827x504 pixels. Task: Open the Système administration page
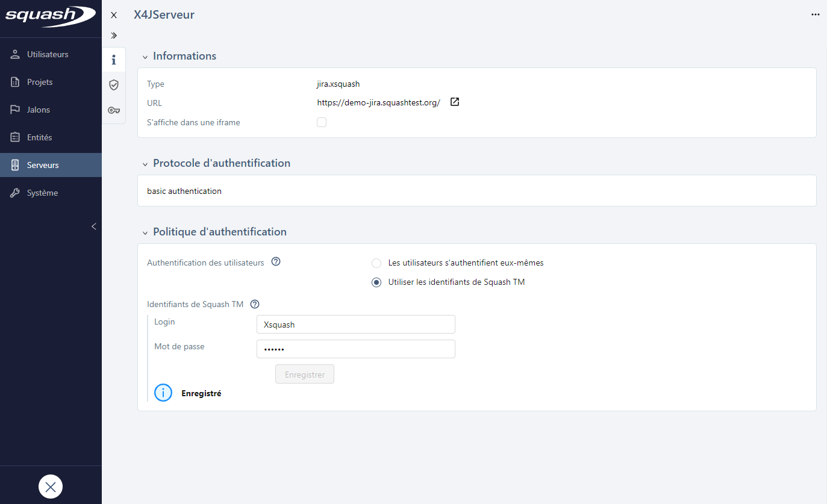tap(42, 192)
